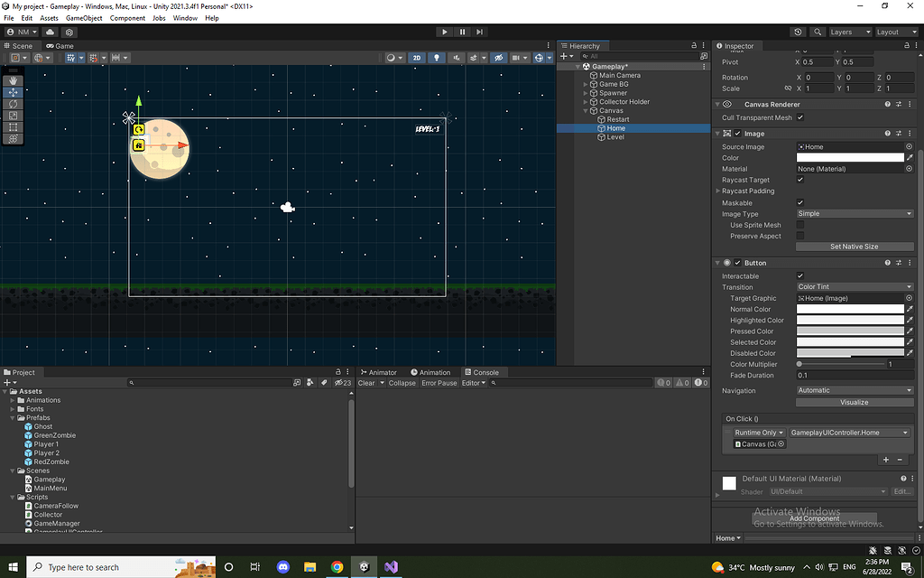
Task: Click the Visualize button under Navigation
Action: pos(854,401)
